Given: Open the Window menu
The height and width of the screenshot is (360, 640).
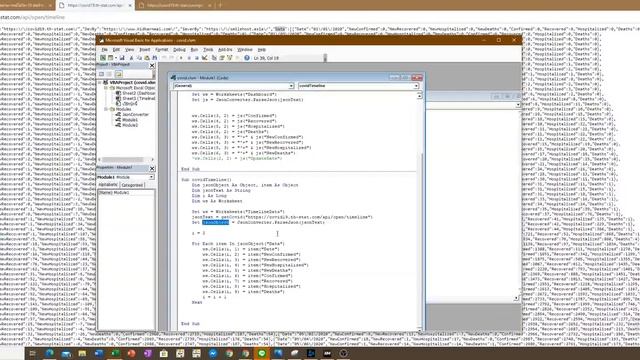Looking at the screenshot, I should (x=245, y=49).
